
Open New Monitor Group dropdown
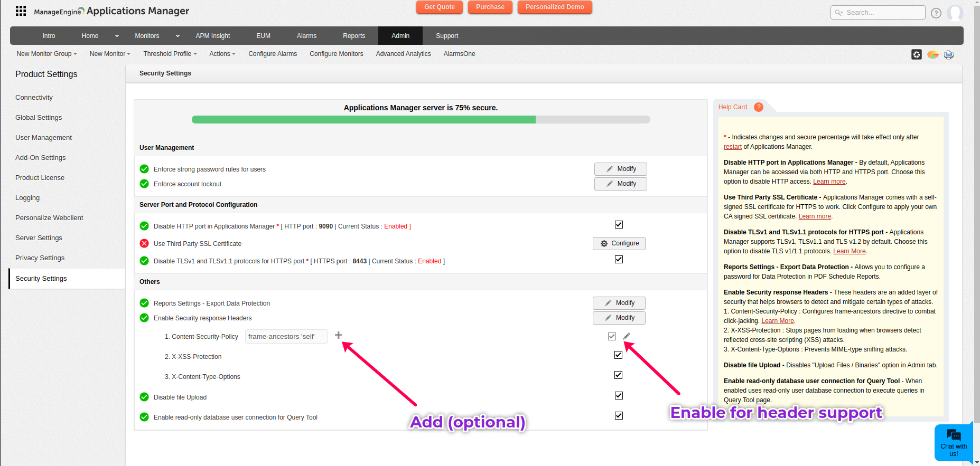coord(46,54)
